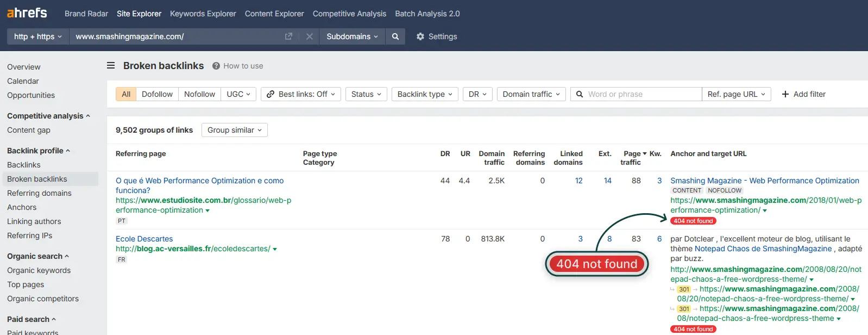Screen dimensions: 868x335
Task: Go to Calendar in sidebar
Action: click(x=23, y=81)
